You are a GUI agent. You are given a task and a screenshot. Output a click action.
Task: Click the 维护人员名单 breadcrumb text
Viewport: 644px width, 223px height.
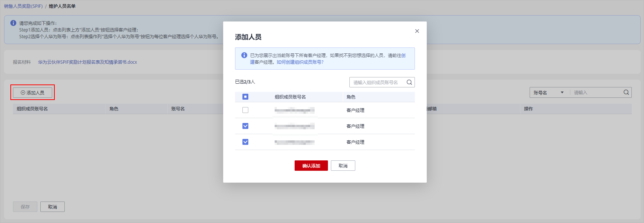[x=62, y=6]
